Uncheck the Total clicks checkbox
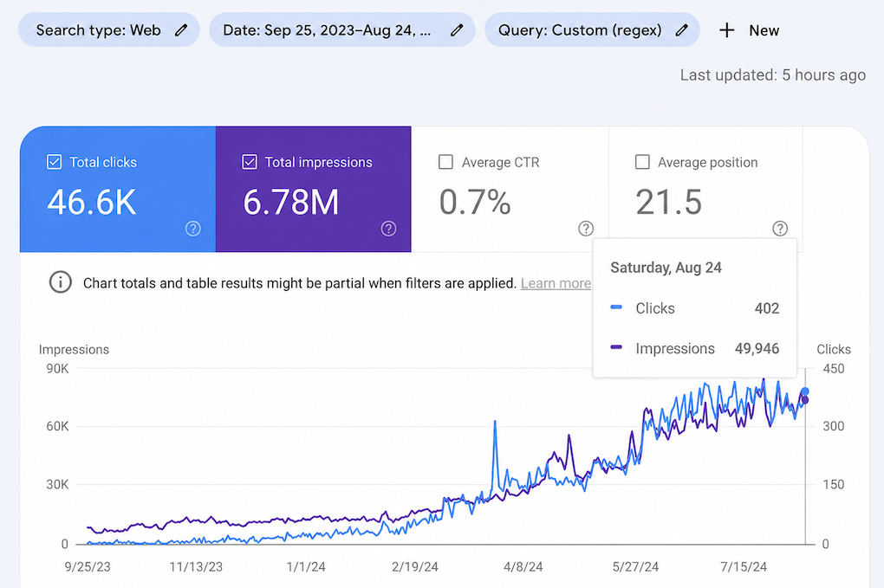Viewport: 884px width, 588px height. pos(54,162)
